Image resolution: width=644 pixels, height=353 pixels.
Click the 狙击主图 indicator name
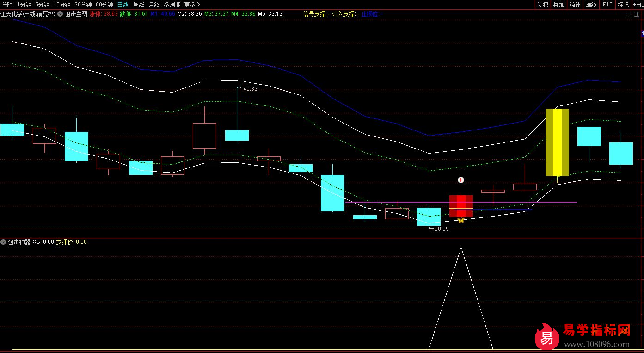76,14
